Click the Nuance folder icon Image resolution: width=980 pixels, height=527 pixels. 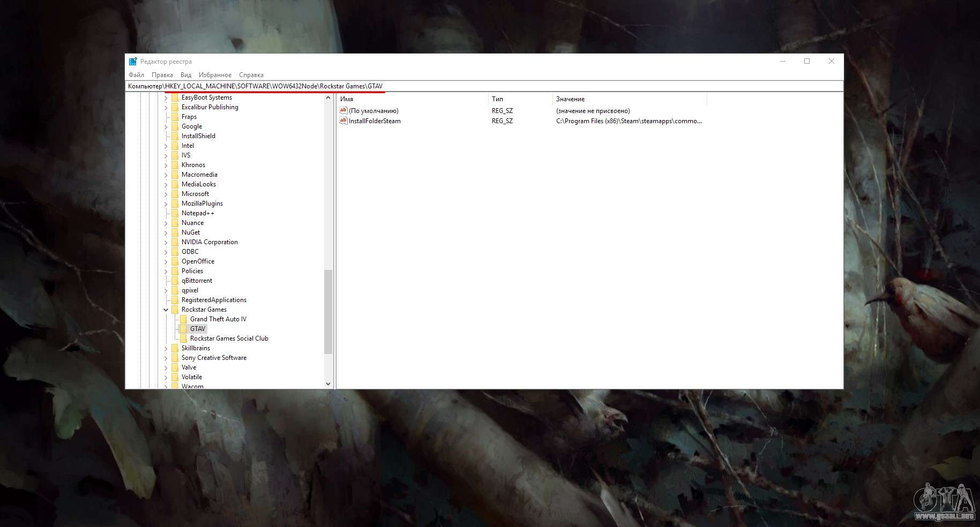[175, 223]
